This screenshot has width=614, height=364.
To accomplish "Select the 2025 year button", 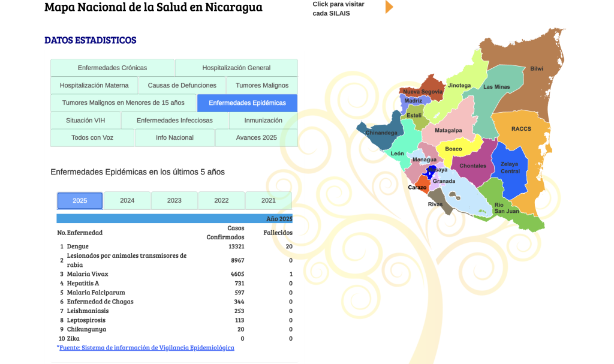I will point(80,201).
